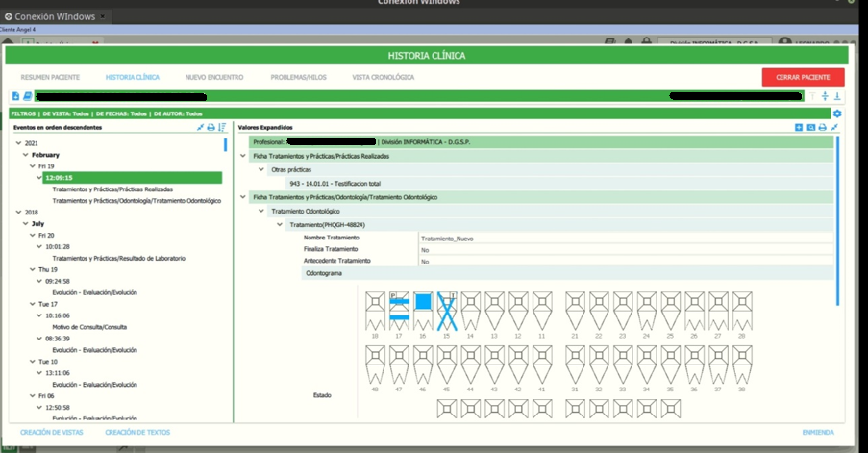Toggle event sort order icon

click(222, 127)
